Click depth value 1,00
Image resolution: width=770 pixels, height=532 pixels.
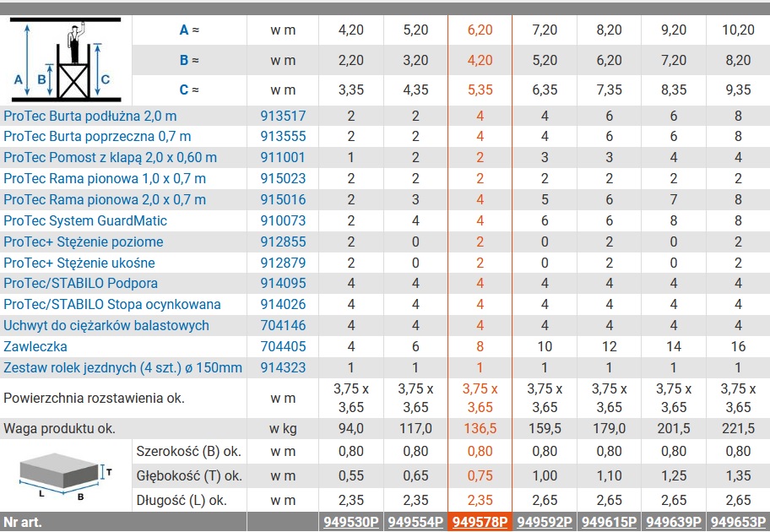pos(545,475)
